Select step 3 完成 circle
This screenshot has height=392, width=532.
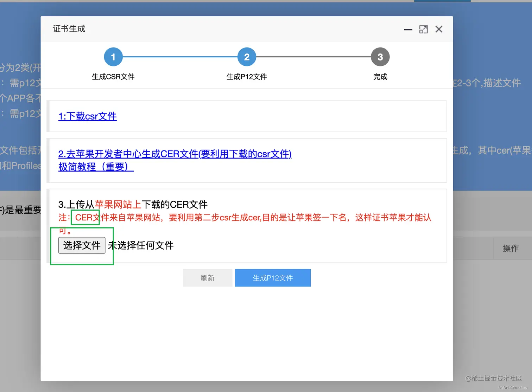pos(380,57)
